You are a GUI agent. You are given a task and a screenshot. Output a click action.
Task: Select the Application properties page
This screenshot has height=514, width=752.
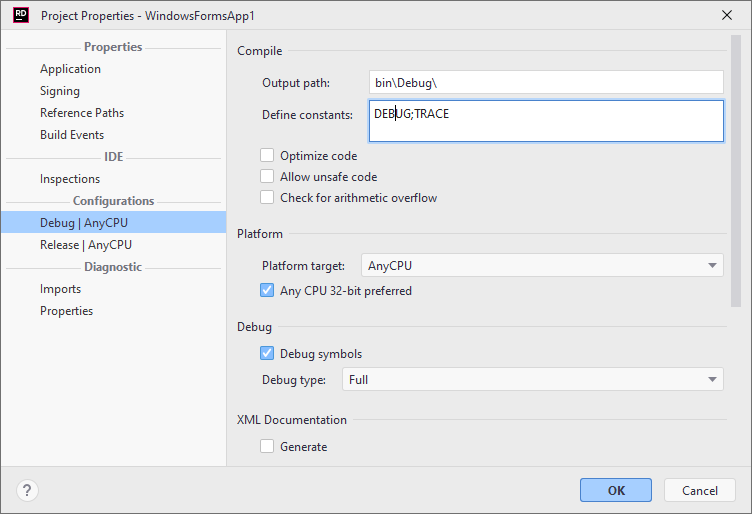(x=70, y=69)
